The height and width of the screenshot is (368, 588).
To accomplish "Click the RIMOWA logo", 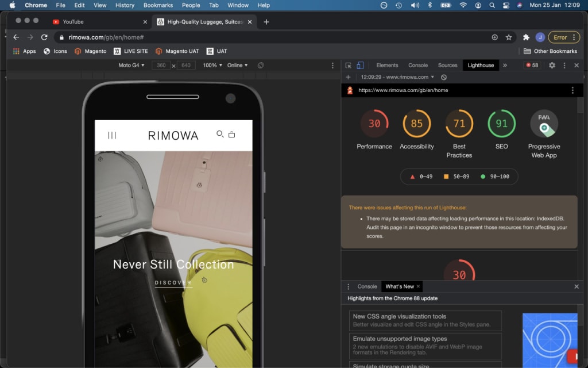I will [x=173, y=136].
